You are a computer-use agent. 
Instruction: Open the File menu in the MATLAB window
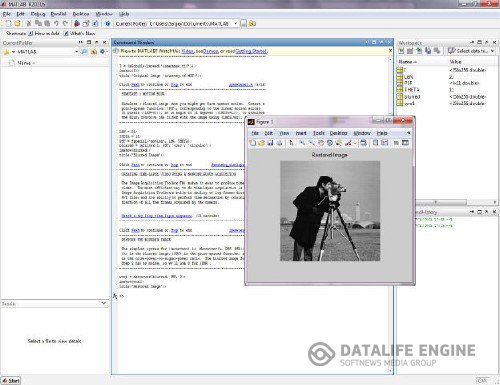pyautogui.click(x=6, y=14)
